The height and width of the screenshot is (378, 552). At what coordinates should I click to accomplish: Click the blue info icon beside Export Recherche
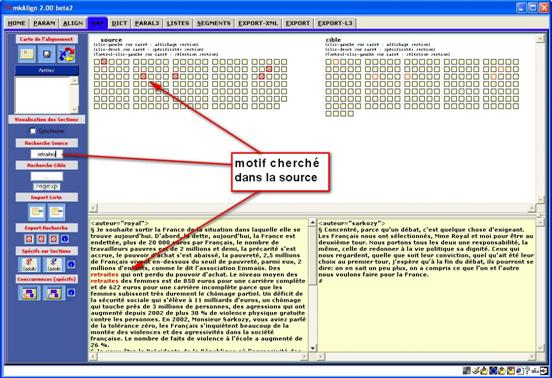pos(65,239)
